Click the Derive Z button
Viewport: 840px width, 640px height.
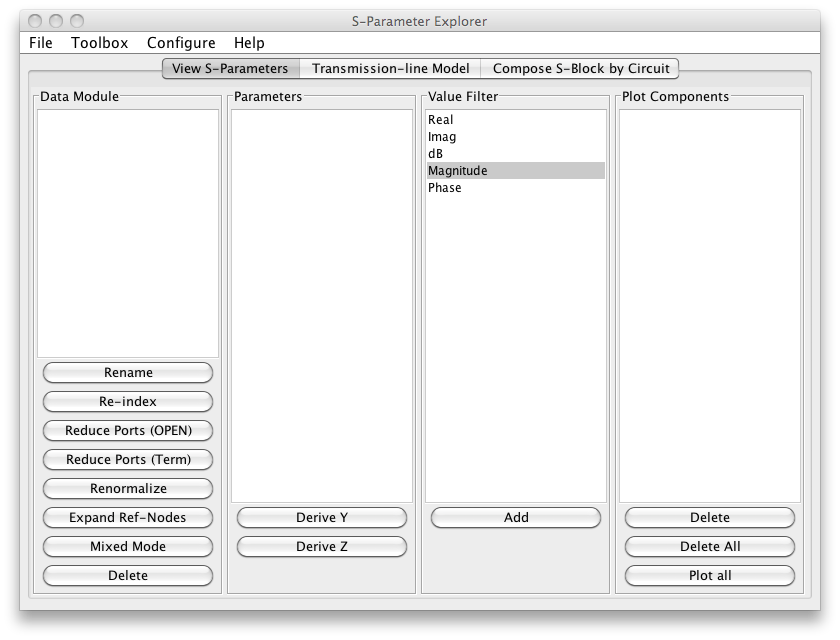[x=322, y=547]
